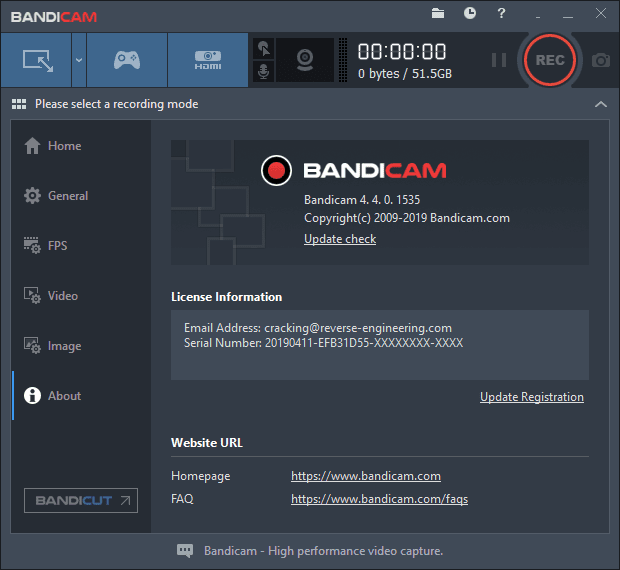Click the Bandicam red record logo

[x=276, y=171]
